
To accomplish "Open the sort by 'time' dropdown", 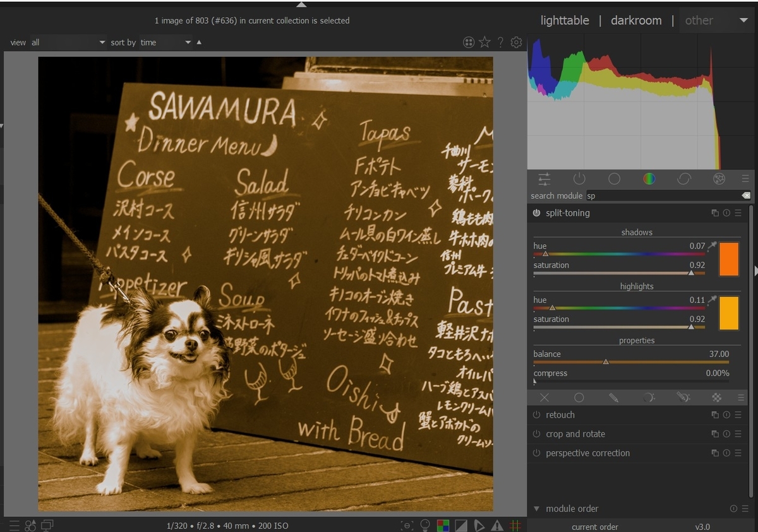I will tap(165, 42).
